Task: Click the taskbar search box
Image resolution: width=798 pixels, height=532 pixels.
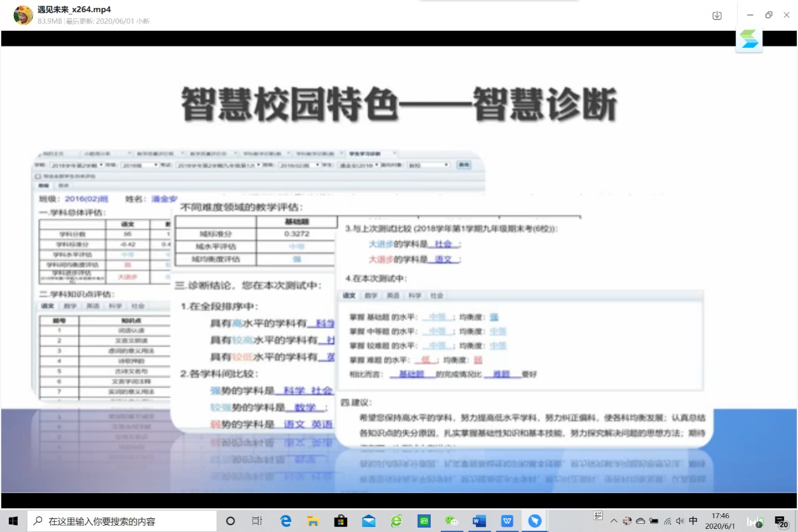Action: [122, 521]
